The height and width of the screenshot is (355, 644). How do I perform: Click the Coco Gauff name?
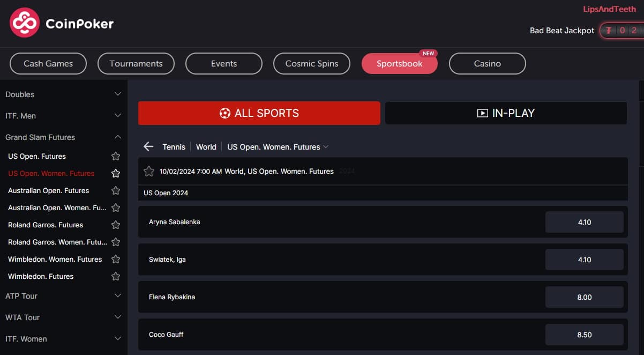tap(166, 335)
